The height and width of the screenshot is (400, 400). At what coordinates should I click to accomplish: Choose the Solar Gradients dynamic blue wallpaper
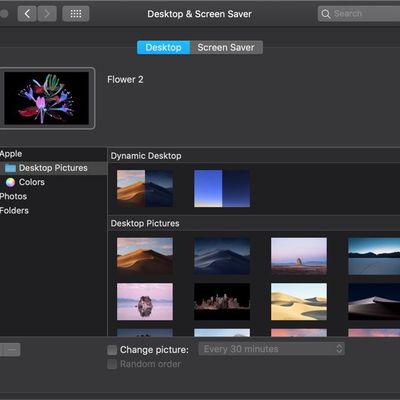click(x=222, y=188)
